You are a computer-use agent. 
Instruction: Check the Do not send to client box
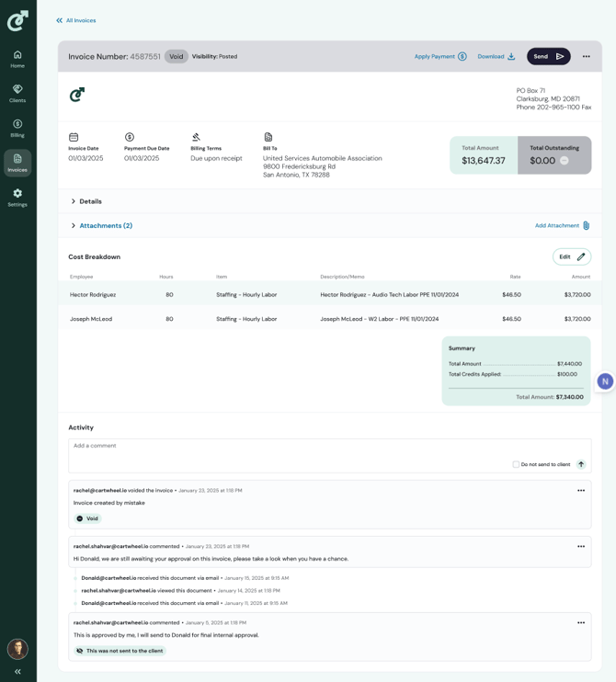pos(516,464)
